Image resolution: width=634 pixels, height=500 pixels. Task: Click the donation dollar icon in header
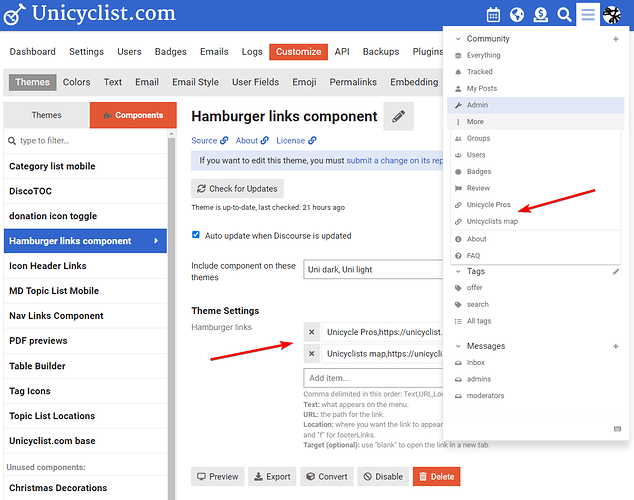541,15
